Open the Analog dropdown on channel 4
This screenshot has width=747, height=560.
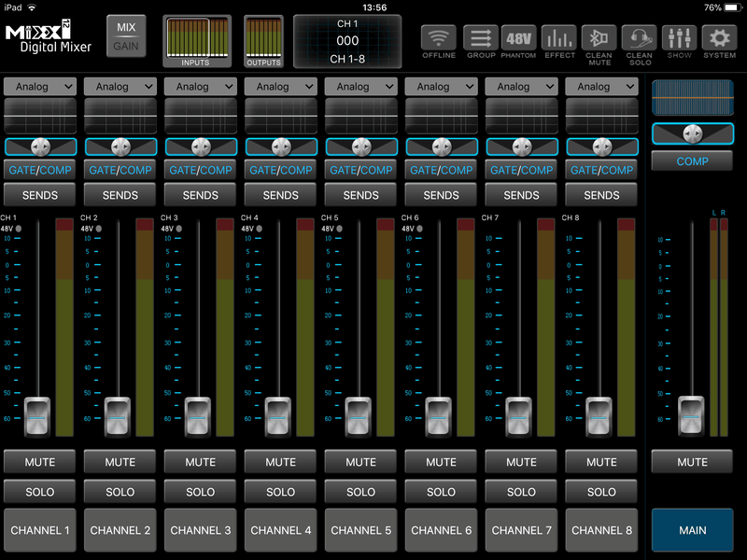pyautogui.click(x=280, y=86)
